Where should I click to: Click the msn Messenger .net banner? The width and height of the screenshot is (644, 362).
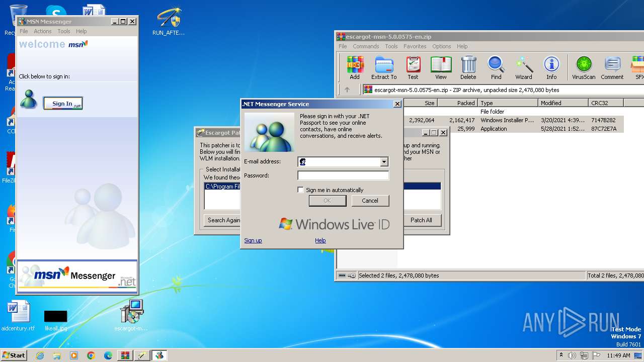[x=77, y=276]
